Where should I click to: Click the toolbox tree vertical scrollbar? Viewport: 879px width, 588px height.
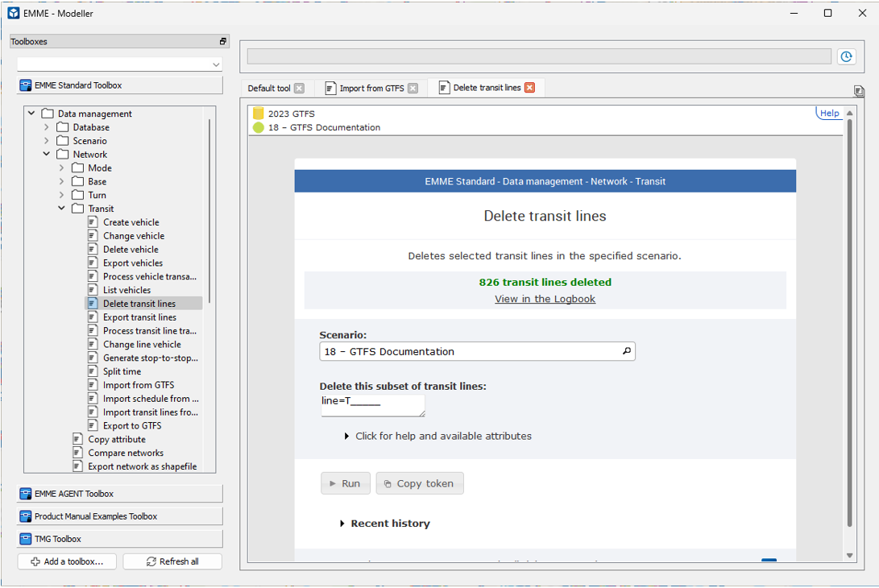(209, 210)
